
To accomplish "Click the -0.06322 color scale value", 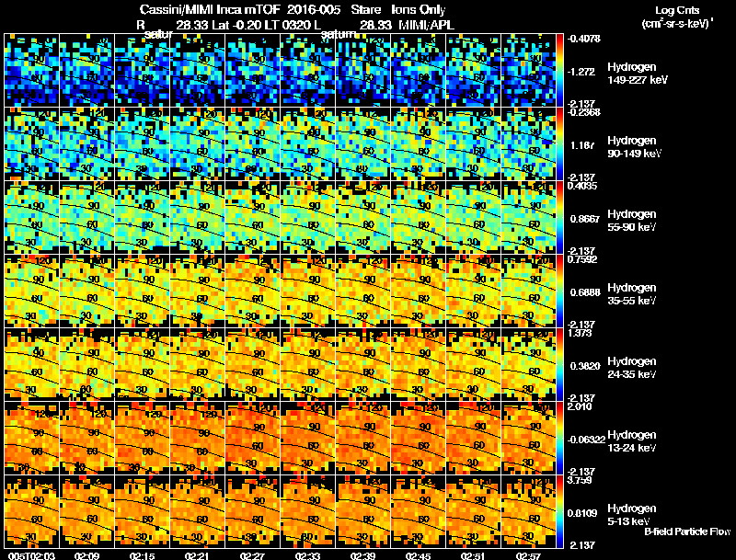I will click(x=586, y=440).
